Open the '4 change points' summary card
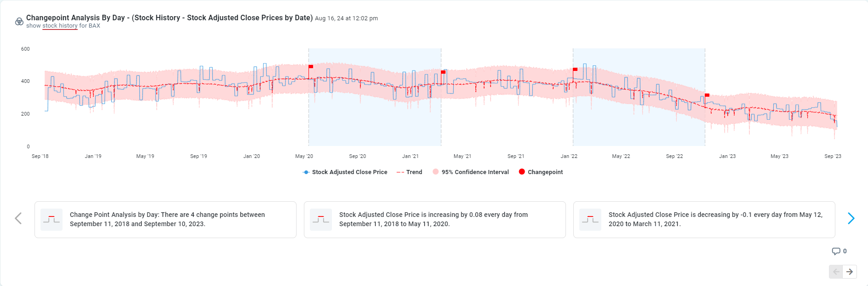868x286 pixels. pyautogui.click(x=166, y=220)
